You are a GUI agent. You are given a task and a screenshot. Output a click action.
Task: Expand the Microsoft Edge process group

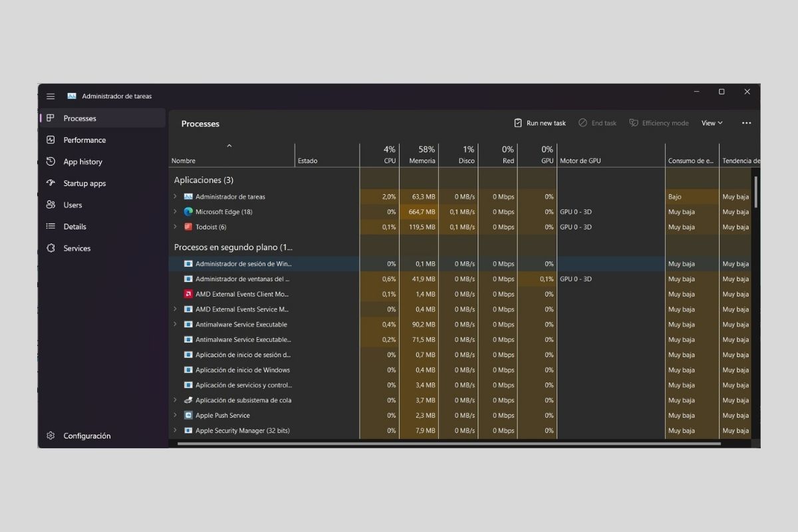point(176,212)
